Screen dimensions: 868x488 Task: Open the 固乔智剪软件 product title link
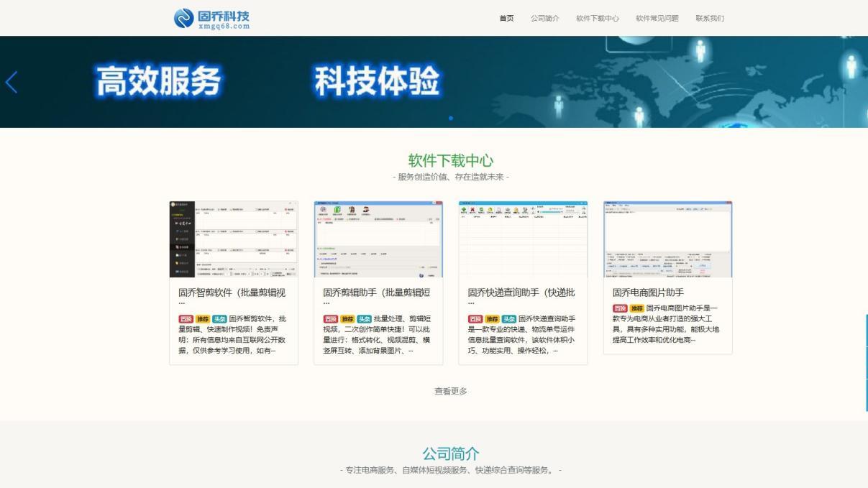coord(232,292)
